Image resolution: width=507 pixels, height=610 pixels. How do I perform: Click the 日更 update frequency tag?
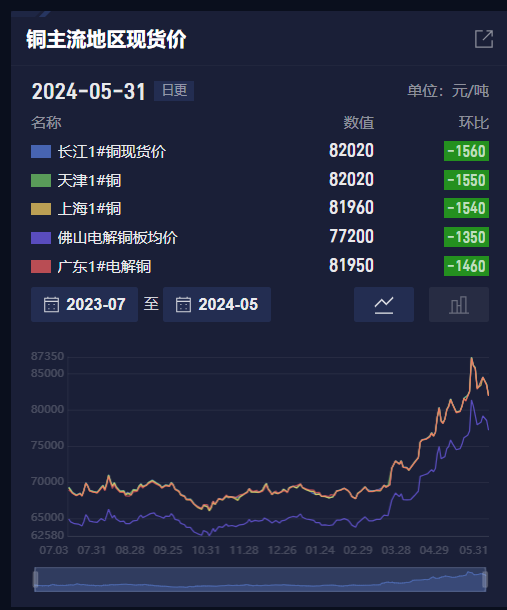point(174,91)
